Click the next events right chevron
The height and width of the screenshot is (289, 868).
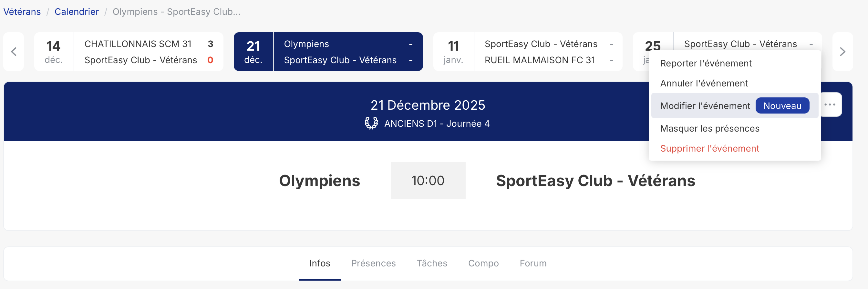[842, 52]
